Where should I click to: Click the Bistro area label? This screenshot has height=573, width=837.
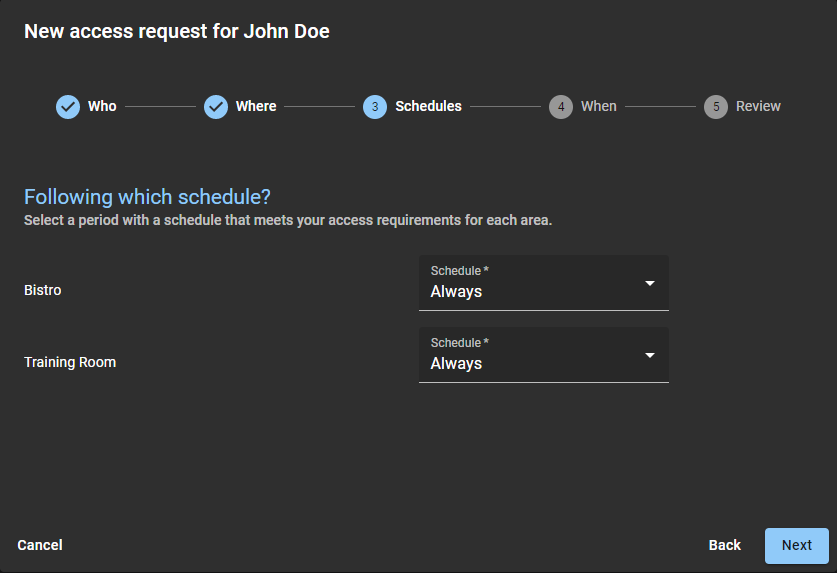(x=43, y=290)
